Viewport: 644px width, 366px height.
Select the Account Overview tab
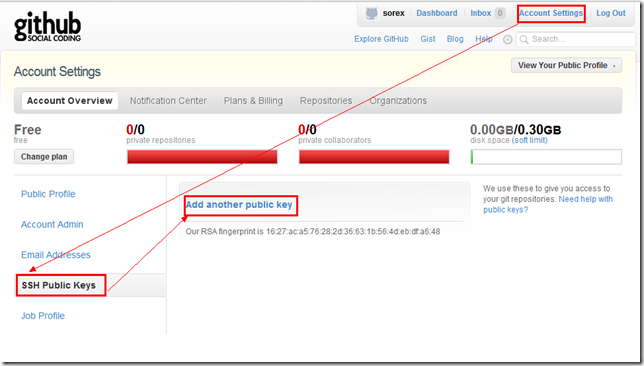[x=69, y=101]
